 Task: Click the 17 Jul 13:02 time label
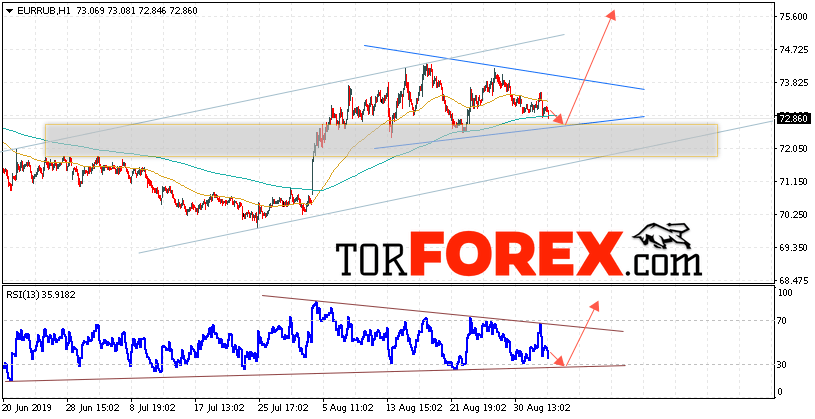pyautogui.click(x=219, y=409)
